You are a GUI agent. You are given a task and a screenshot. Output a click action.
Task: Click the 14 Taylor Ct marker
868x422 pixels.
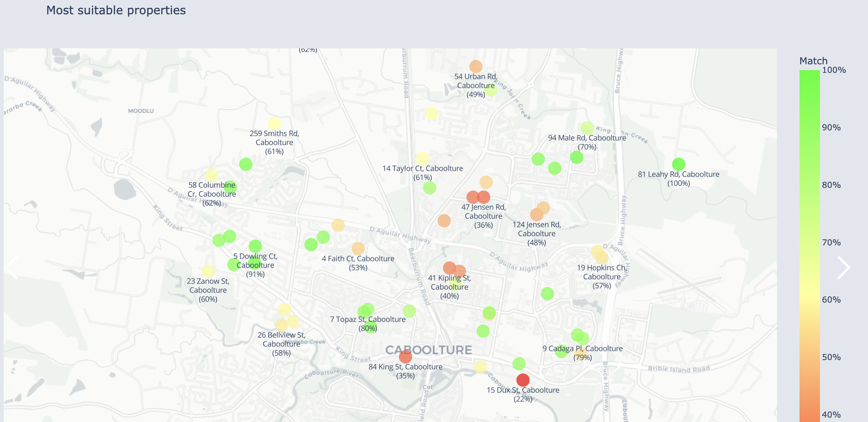click(422, 159)
